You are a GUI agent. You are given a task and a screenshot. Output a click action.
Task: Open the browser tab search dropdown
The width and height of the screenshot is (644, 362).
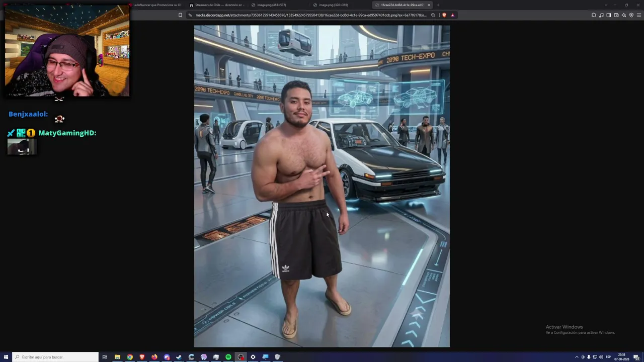point(606,5)
